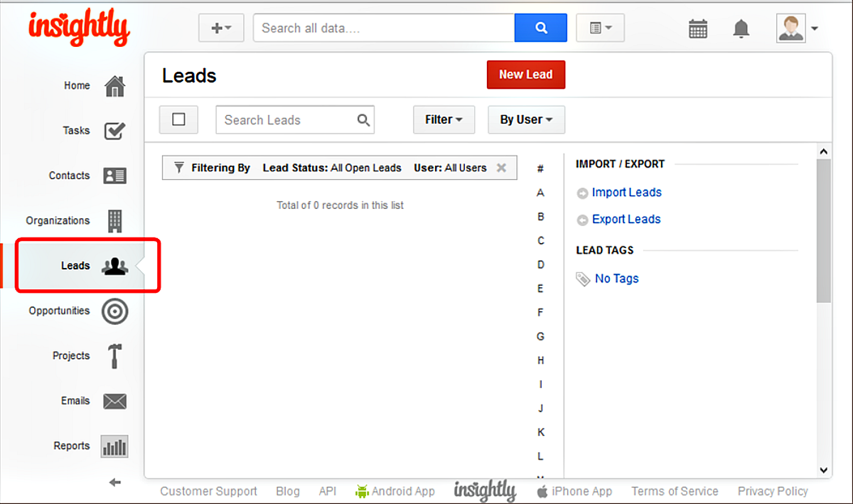
Task: Expand the By User dropdown
Action: tap(526, 119)
